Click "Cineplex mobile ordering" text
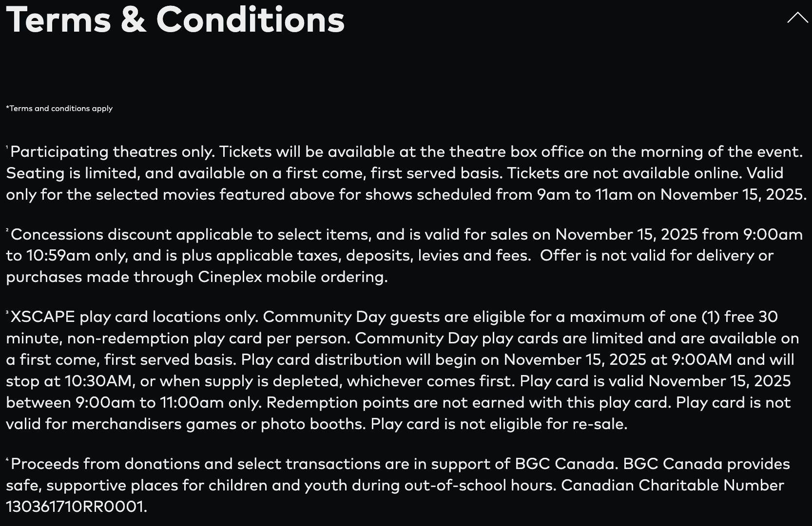Viewport: 812px width, 526px height. [x=292, y=277]
